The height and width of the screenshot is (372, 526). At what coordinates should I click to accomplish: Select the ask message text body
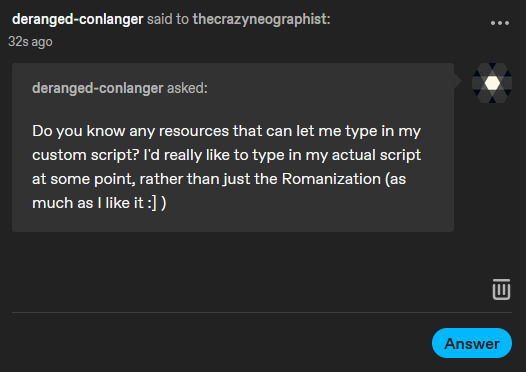(x=226, y=167)
